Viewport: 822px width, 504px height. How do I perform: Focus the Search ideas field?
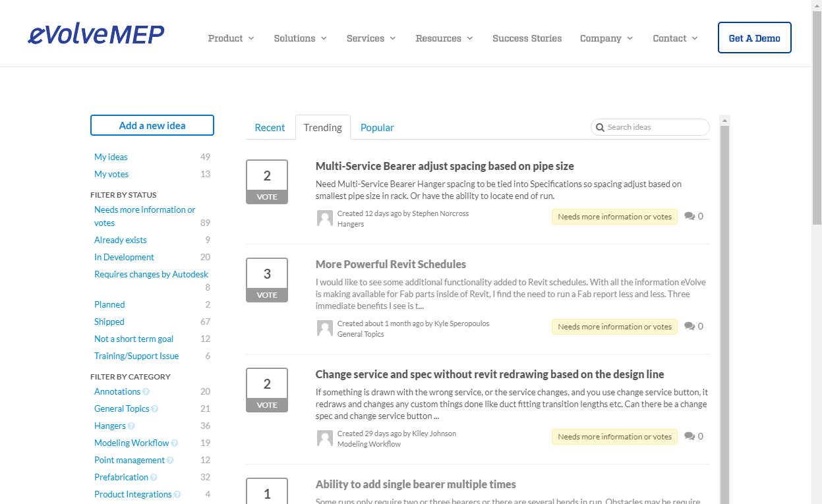coord(651,127)
